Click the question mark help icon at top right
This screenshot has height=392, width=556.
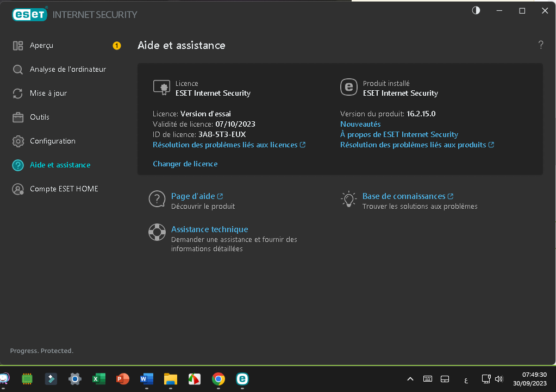(541, 45)
